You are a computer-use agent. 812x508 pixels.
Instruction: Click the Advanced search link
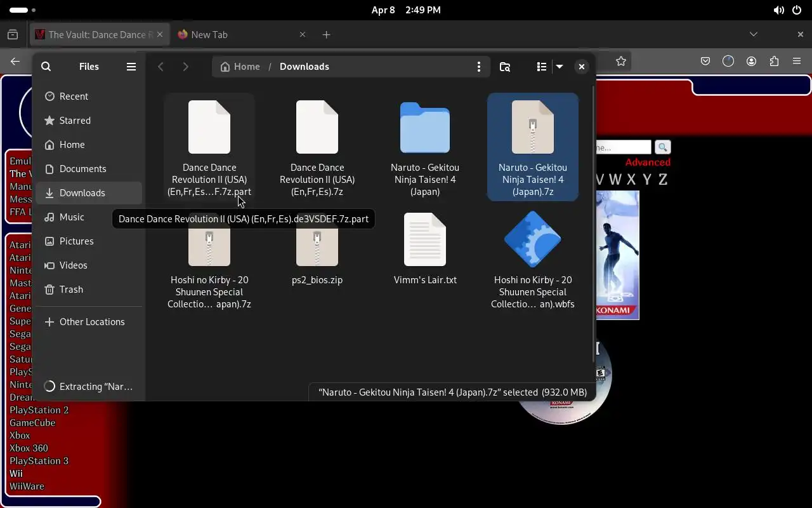(x=648, y=163)
